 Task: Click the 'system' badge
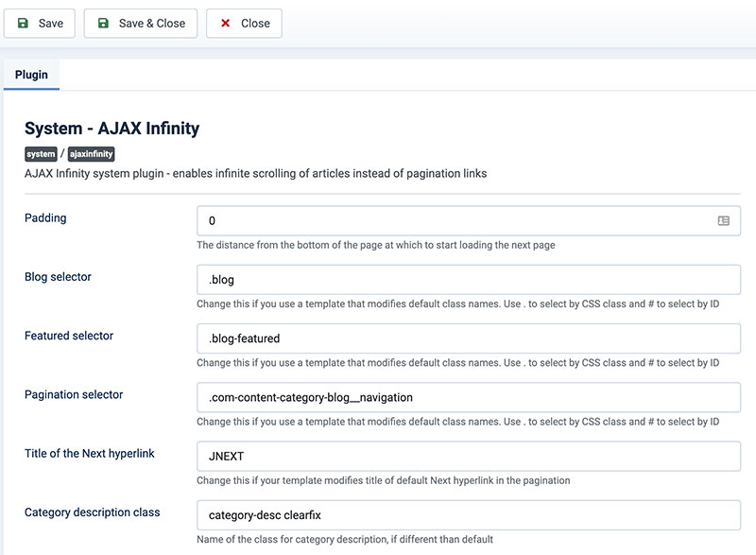[41, 154]
